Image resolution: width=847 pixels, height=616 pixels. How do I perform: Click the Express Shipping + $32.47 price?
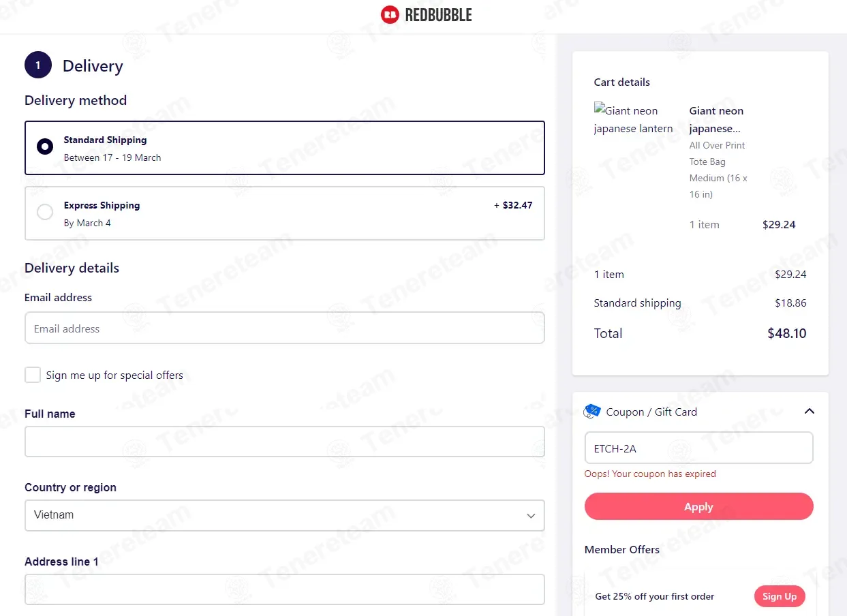point(513,205)
